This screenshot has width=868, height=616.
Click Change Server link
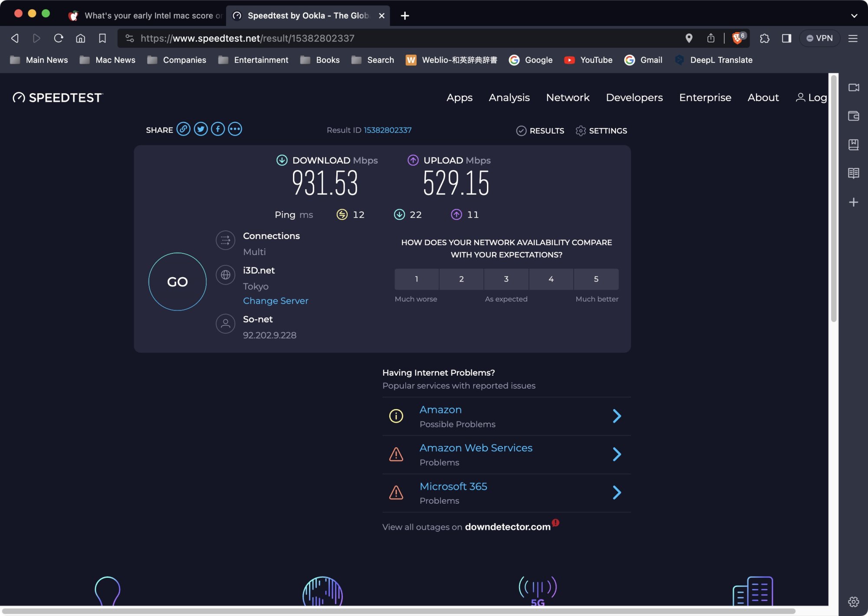pyautogui.click(x=276, y=301)
